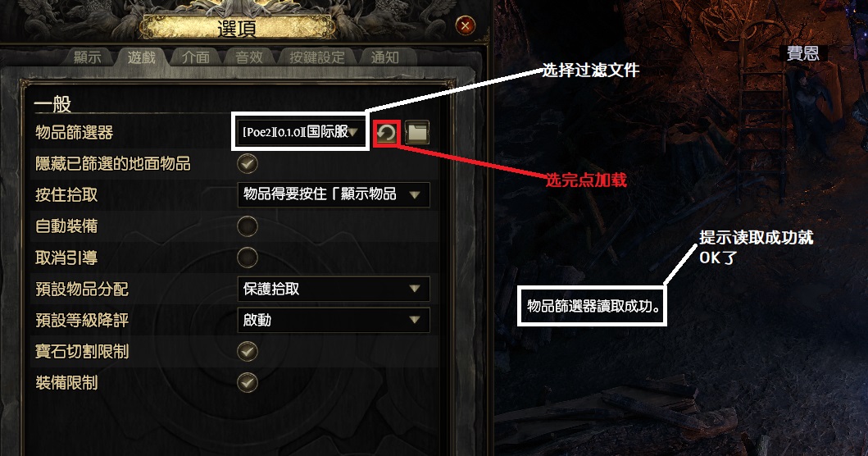868x456 pixels.
Task: Open the 物品篩選器 filter dropdown
Action: 301,132
